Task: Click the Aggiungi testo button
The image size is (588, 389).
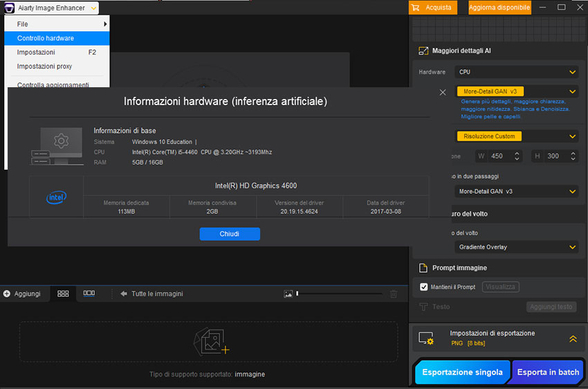Action: (551, 307)
